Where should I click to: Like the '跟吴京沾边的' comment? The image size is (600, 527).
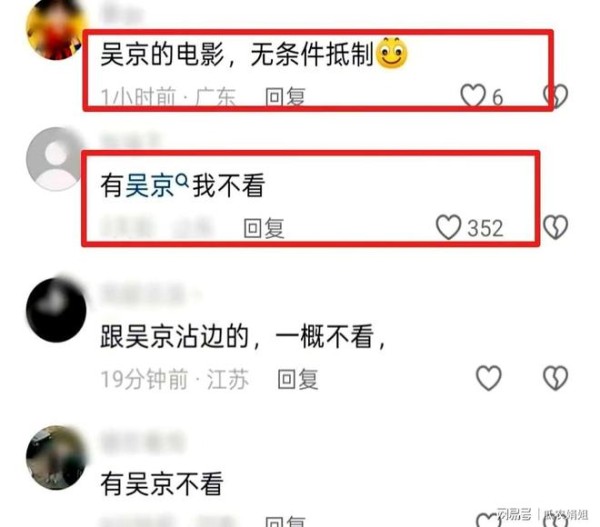pyautogui.click(x=488, y=378)
